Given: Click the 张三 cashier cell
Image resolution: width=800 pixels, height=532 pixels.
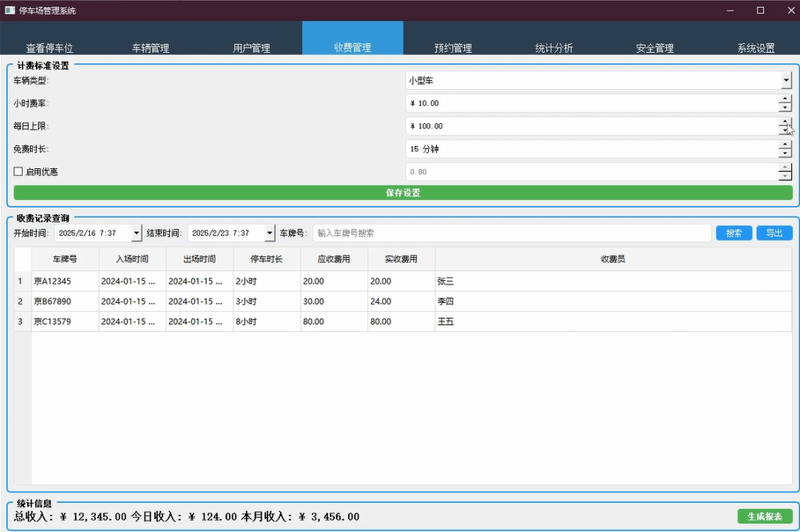Looking at the screenshot, I should point(613,281).
